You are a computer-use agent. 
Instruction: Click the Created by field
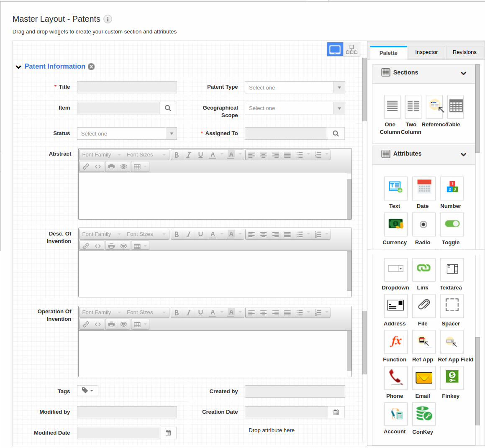(x=295, y=392)
